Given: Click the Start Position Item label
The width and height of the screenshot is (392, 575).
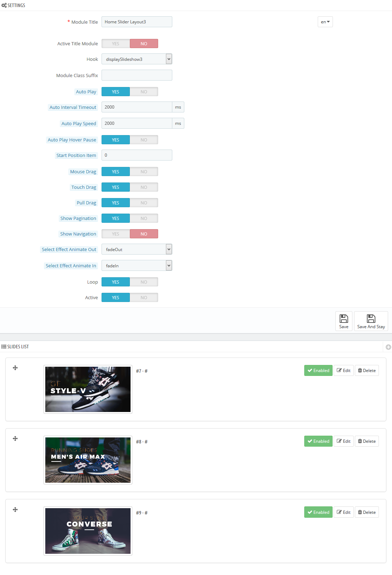Looking at the screenshot, I should tap(76, 155).
